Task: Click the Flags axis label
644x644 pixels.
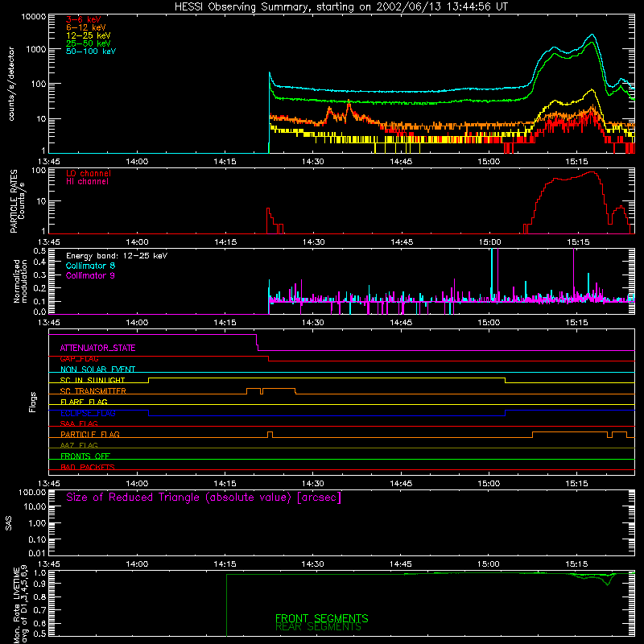Action: pos(32,402)
